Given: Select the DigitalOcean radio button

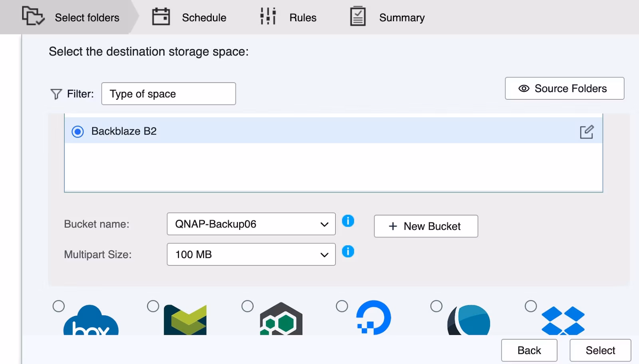Looking at the screenshot, I should tap(342, 306).
